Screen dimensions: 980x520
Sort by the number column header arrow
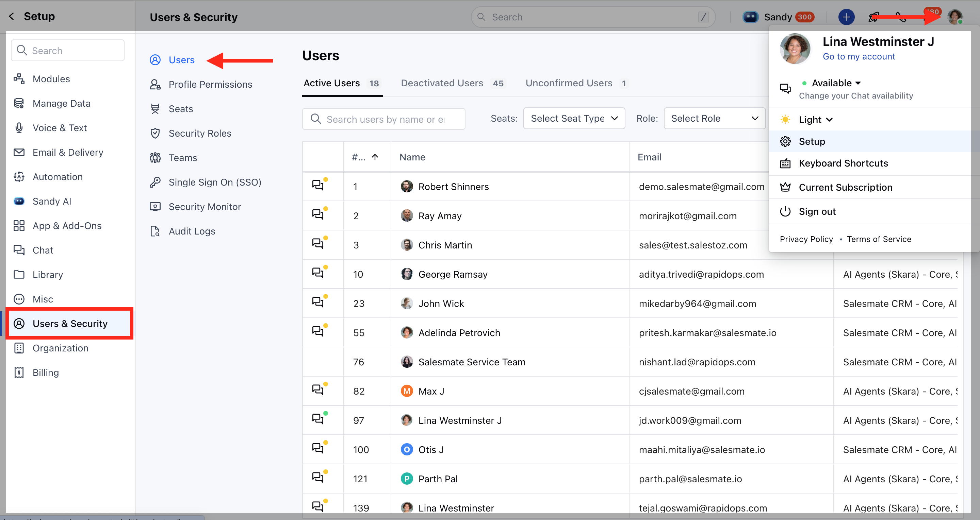click(375, 157)
